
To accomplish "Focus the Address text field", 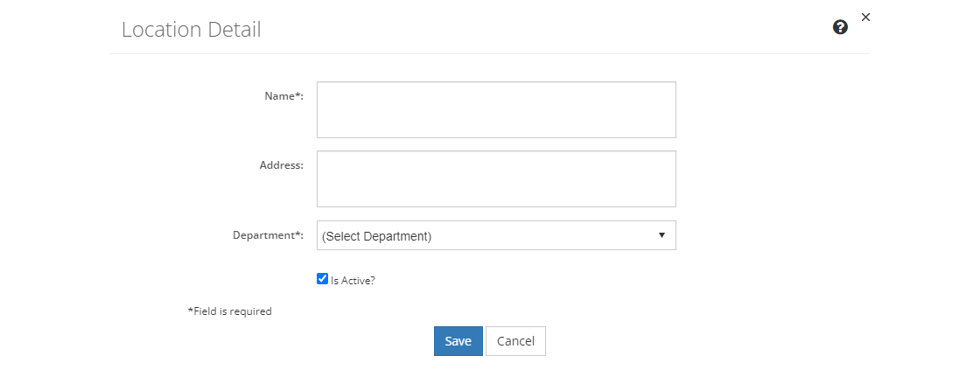I will [496, 178].
